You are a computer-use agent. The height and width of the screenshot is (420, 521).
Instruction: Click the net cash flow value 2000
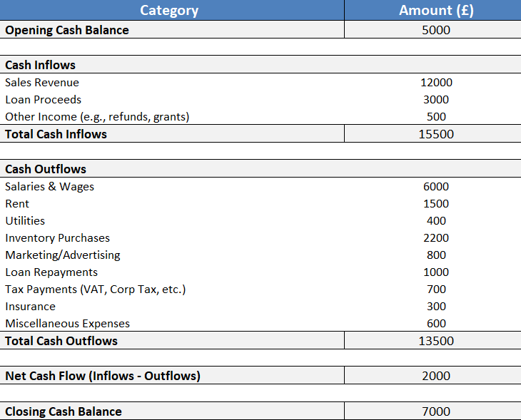click(436, 376)
